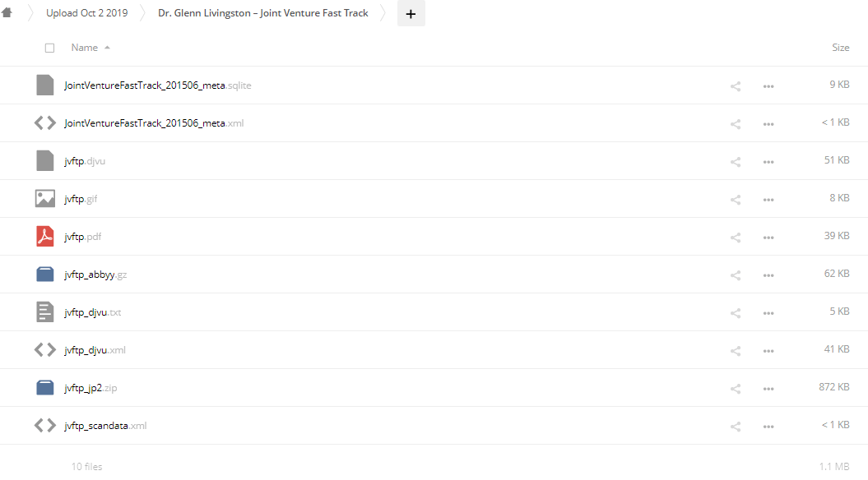Click the text document icon of jvftp_djvu.txt
Viewport: 868px width, 480px height.
[44, 312]
